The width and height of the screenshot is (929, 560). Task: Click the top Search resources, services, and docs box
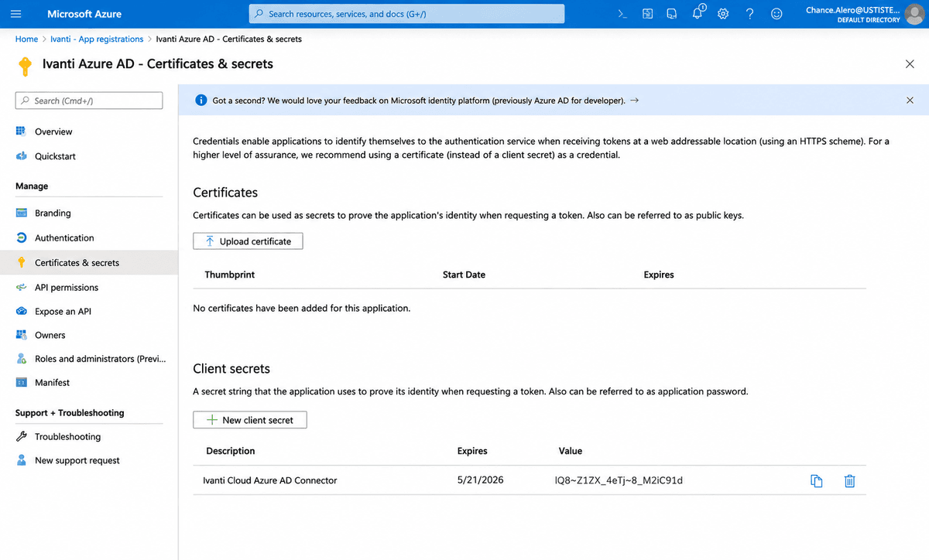pyautogui.click(x=406, y=14)
